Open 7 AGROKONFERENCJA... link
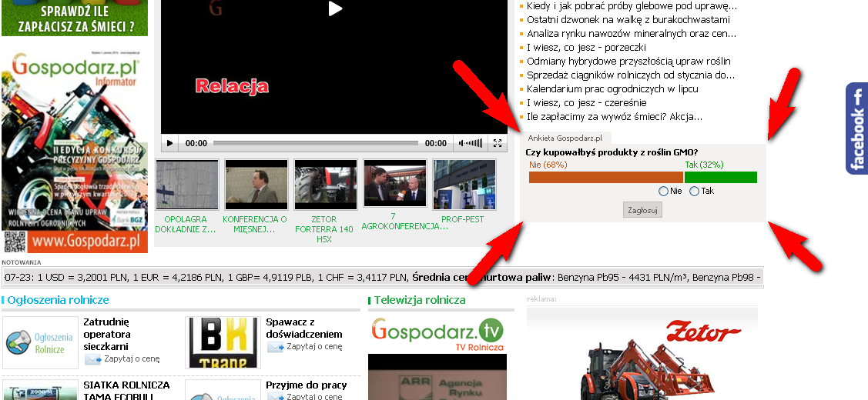 pos(404,222)
